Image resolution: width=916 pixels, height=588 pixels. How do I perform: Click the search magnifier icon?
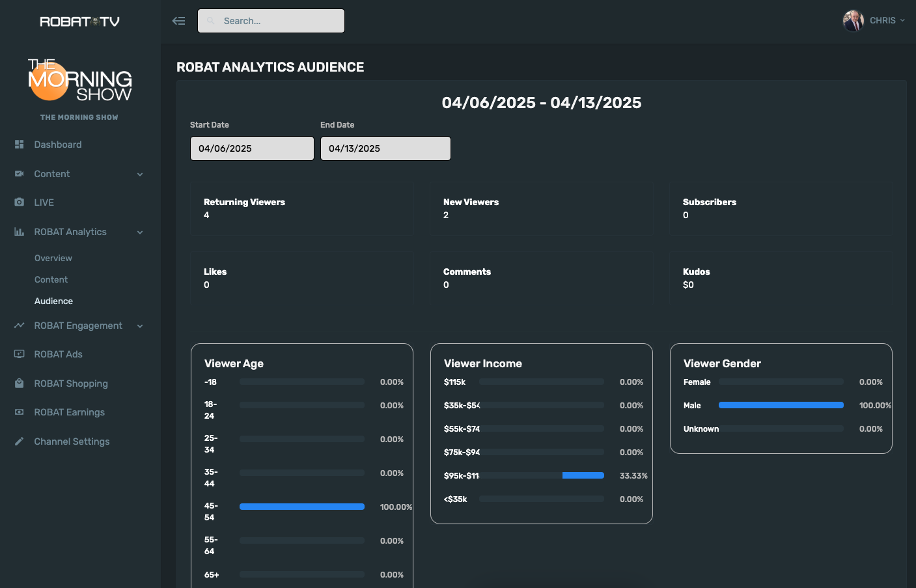(x=210, y=21)
